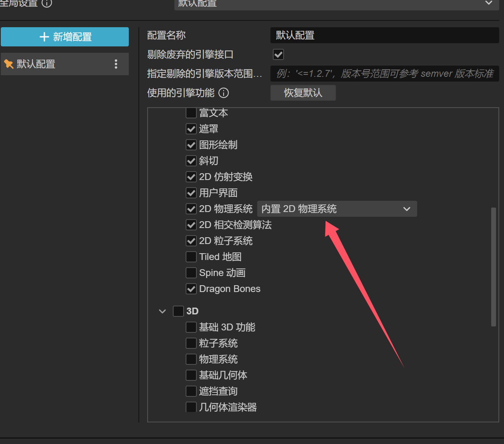Click the pin icon next to 默认配置
This screenshot has width=504, height=444.
pos(9,64)
